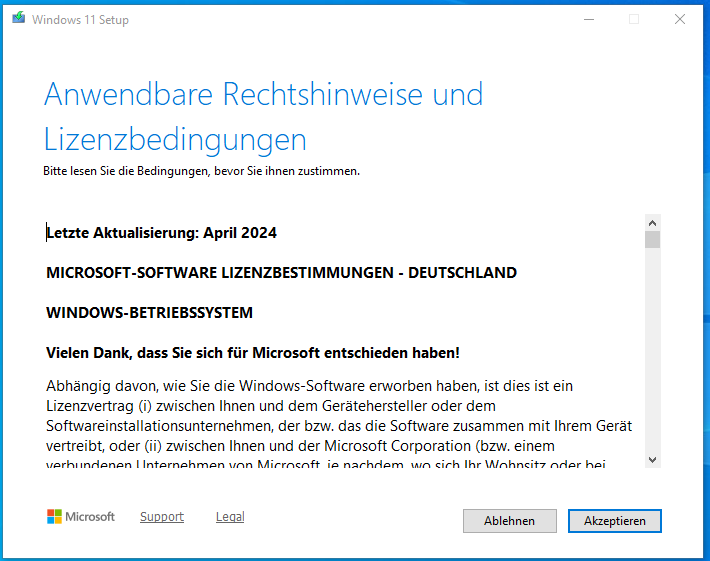
Task: Open the Legal link
Action: 230,517
